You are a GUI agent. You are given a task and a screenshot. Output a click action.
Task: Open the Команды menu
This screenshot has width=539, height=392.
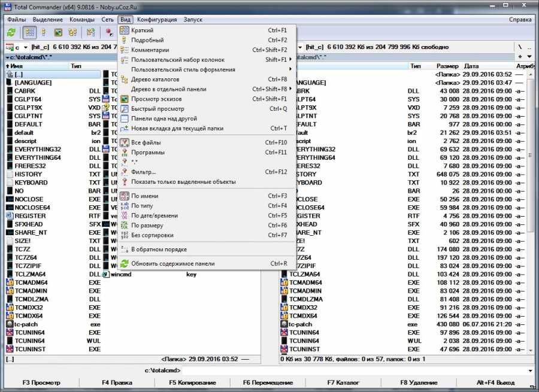[82, 20]
